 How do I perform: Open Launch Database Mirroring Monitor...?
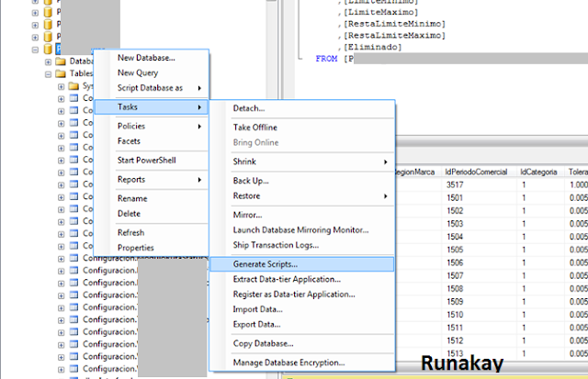coord(300,230)
